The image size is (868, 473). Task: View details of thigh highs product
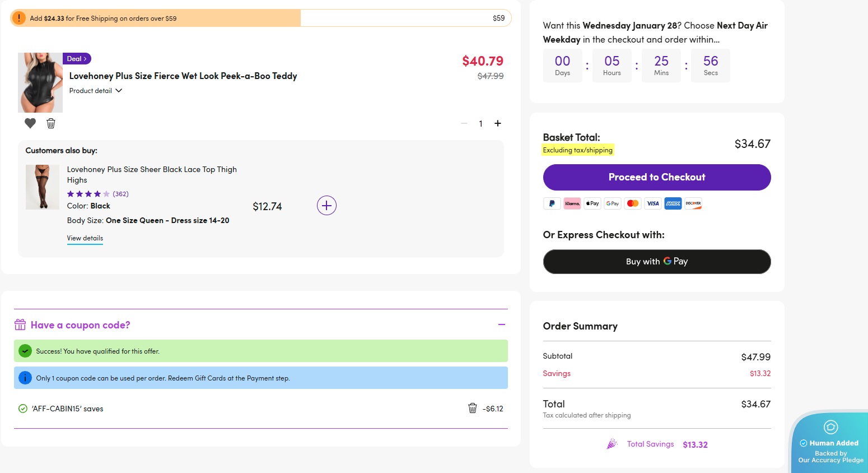[85, 238]
